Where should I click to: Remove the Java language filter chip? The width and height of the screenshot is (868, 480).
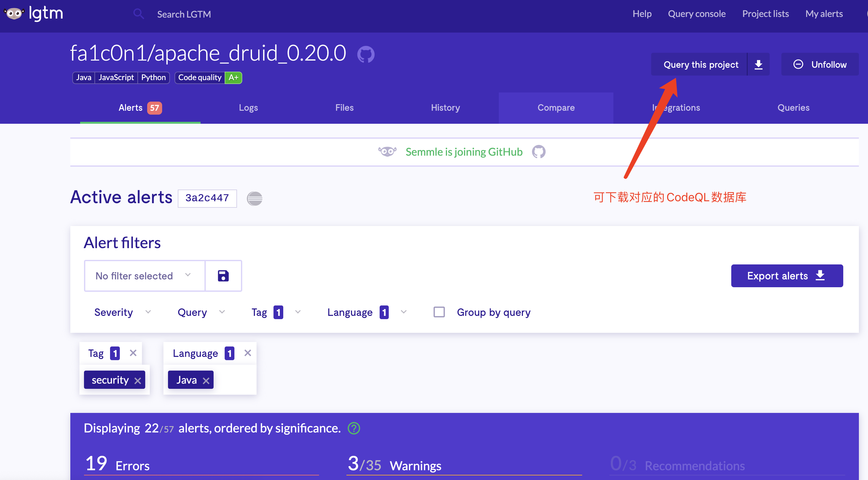206,381
